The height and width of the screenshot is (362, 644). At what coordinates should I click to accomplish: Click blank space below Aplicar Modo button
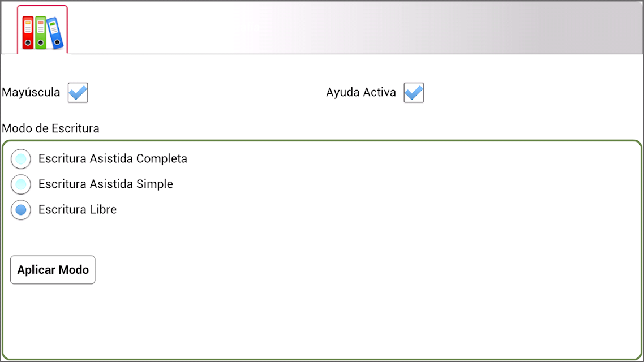tap(322, 321)
